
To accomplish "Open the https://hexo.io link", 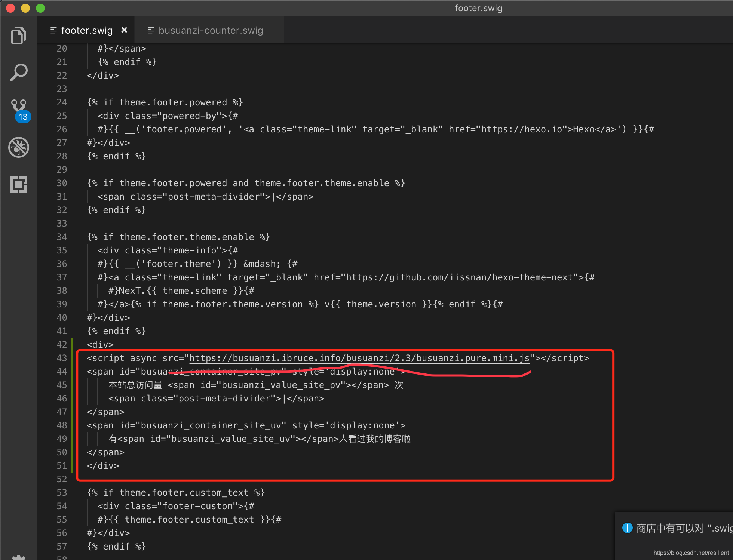I will pos(521,129).
